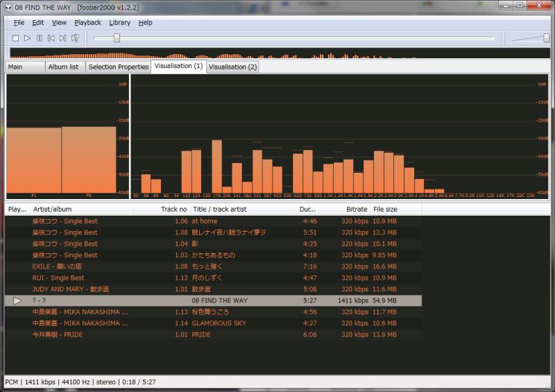Skip to next track button
Image resolution: width=555 pixels, height=392 pixels.
click(x=62, y=38)
